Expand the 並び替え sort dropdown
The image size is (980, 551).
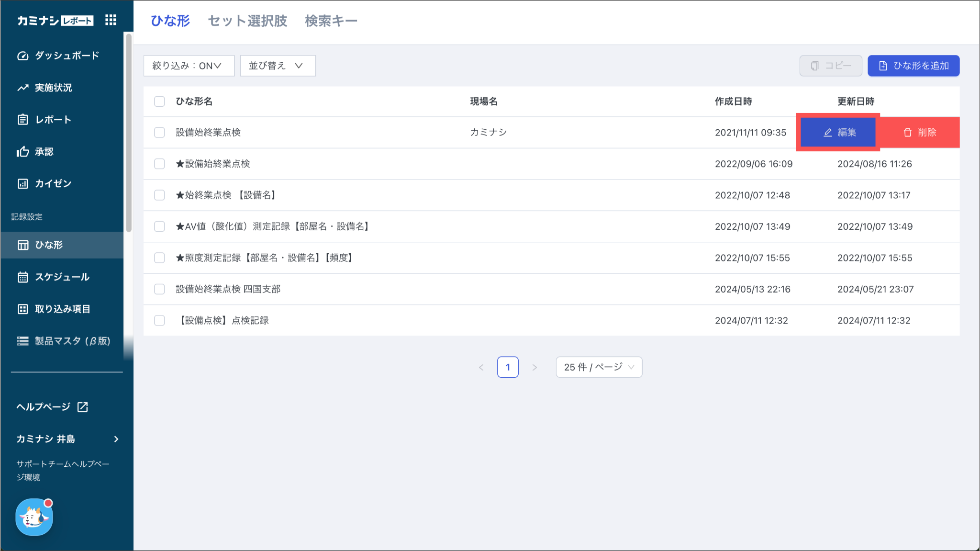(x=278, y=66)
